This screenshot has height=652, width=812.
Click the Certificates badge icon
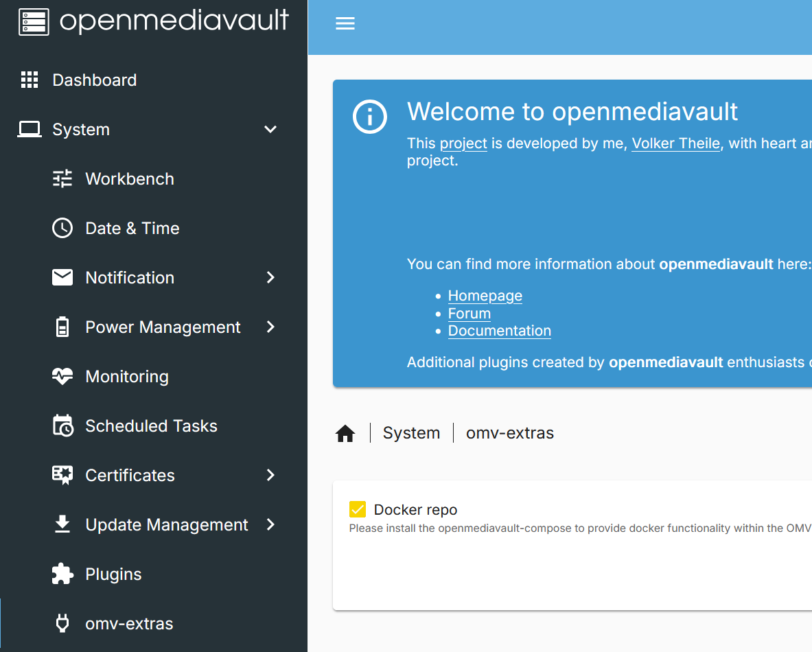[62, 476]
